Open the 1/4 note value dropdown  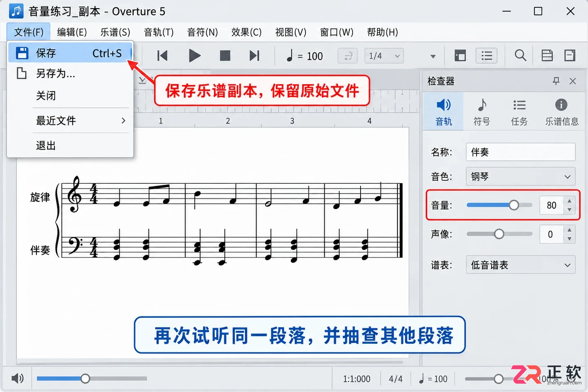(384, 56)
